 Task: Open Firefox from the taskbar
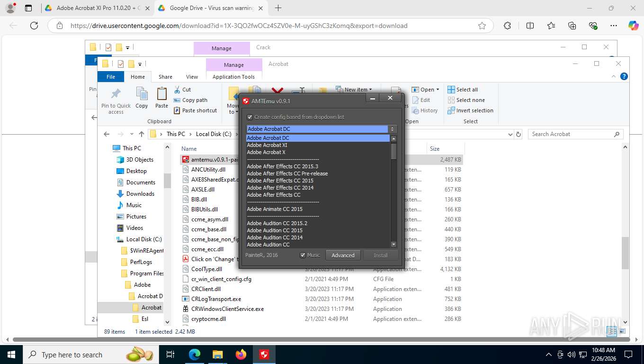point(241,355)
